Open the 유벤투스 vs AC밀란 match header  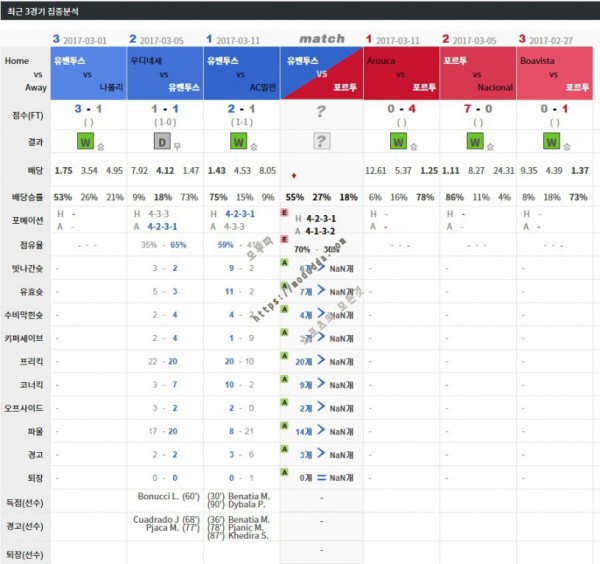click(241, 73)
